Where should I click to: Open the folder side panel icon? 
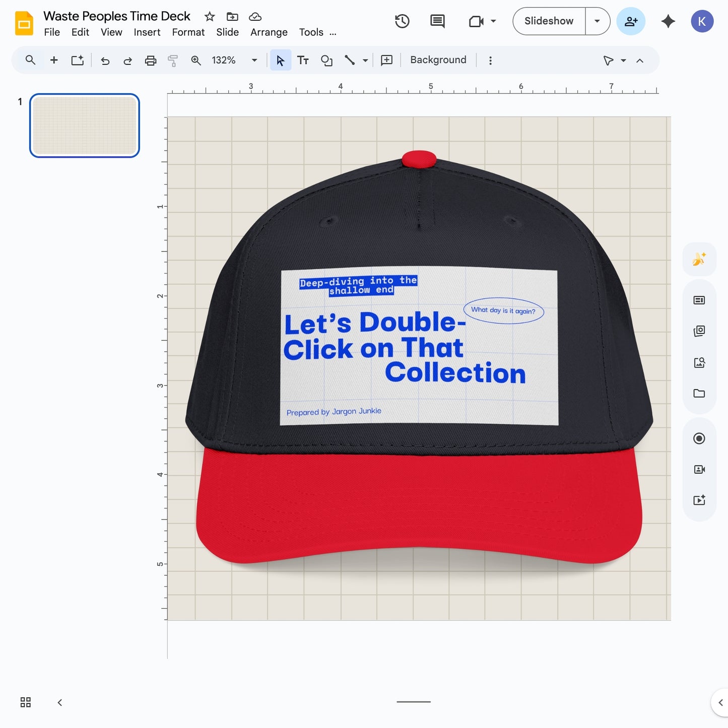point(699,393)
